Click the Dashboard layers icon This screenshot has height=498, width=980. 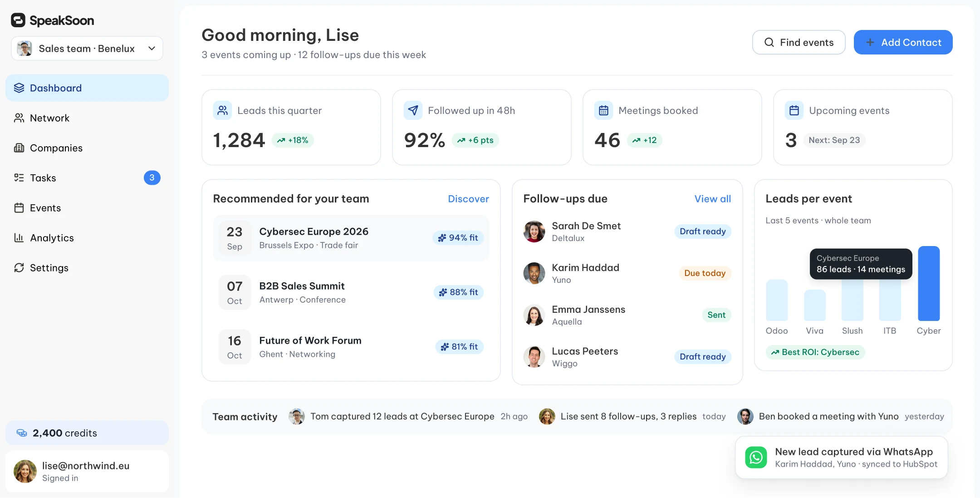19,88
